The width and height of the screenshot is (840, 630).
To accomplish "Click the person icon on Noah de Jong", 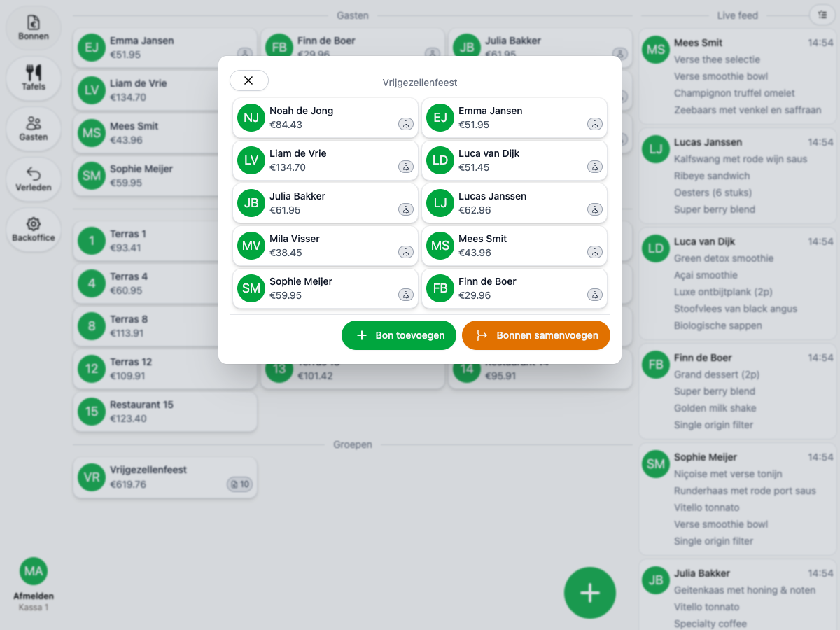I will 406,124.
